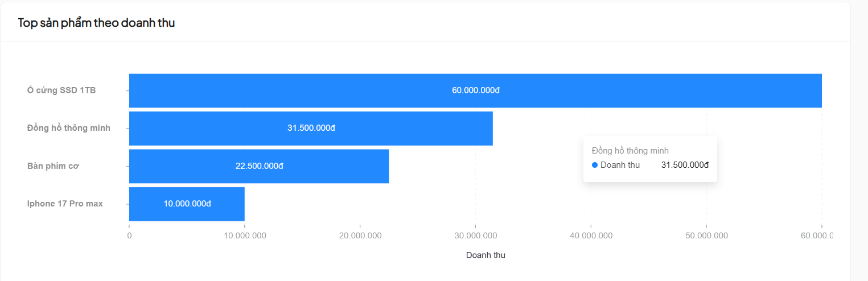
Task: Click the 50.000.000 axis tick label
Action: tap(706, 235)
